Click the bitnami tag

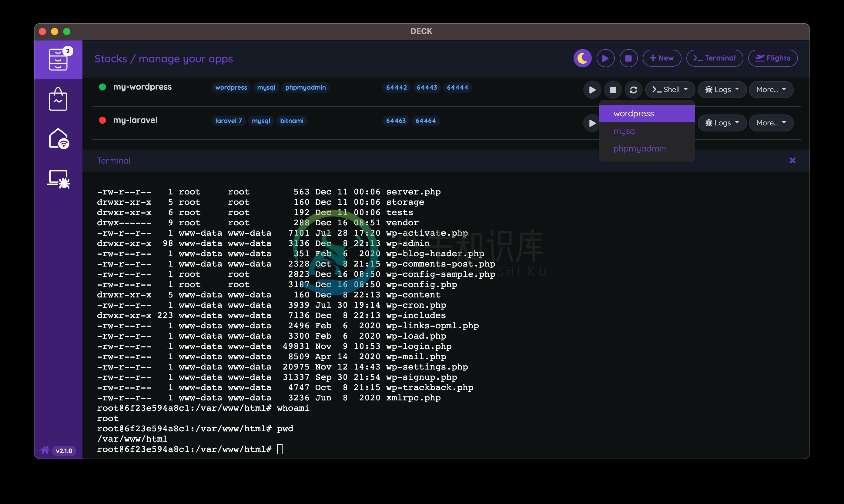[x=292, y=121]
